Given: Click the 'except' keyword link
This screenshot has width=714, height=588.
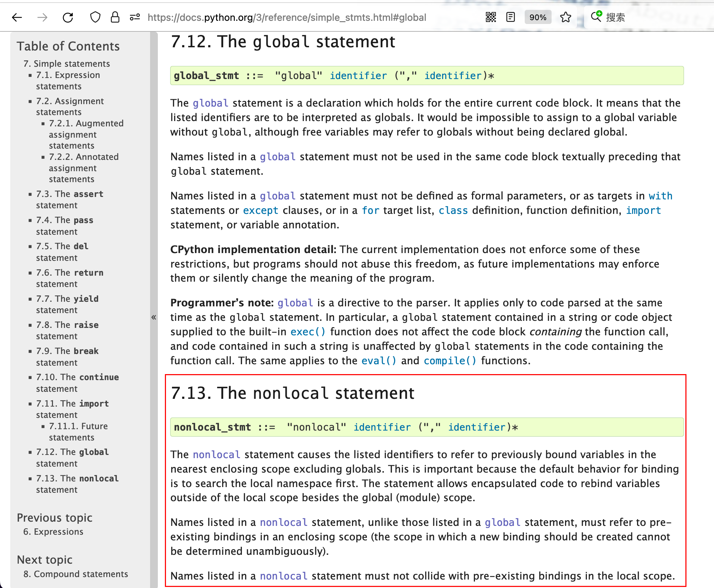Looking at the screenshot, I should coord(261,210).
